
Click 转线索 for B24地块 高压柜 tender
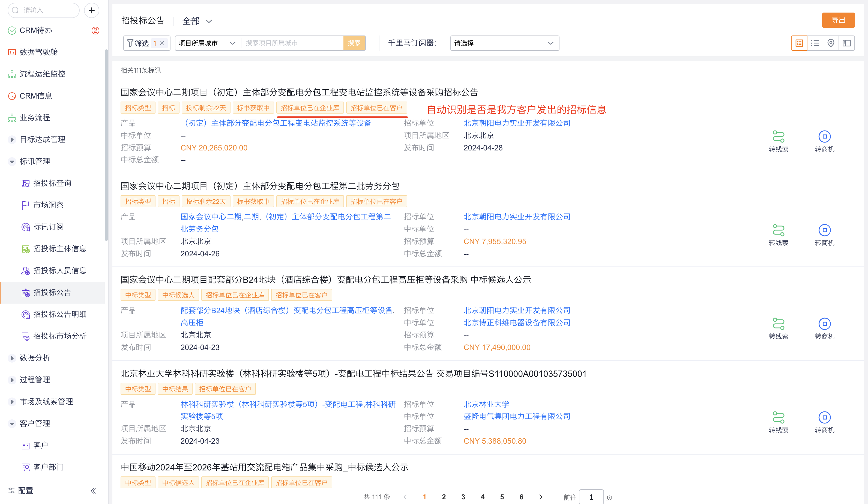click(x=779, y=329)
